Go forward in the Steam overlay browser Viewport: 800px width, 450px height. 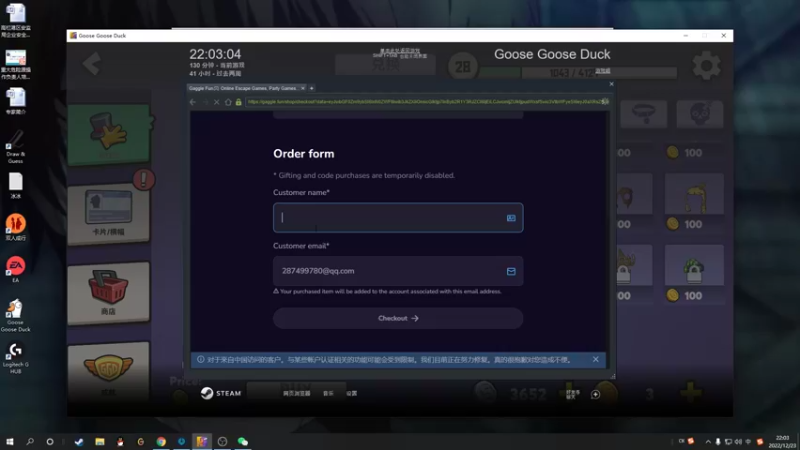205,102
